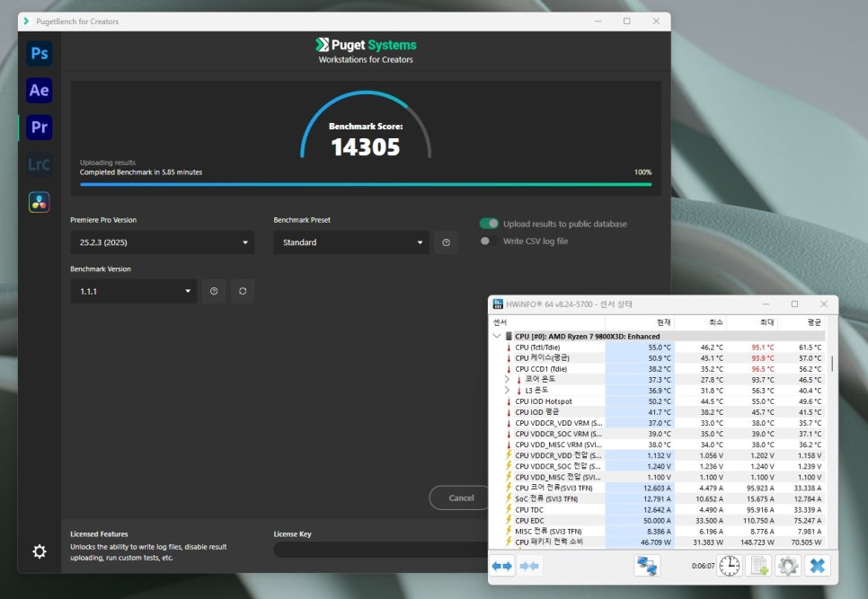The height and width of the screenshot is (599, 868).
Task: Click the 센서 column header
Action: click(x=547, y=322)
